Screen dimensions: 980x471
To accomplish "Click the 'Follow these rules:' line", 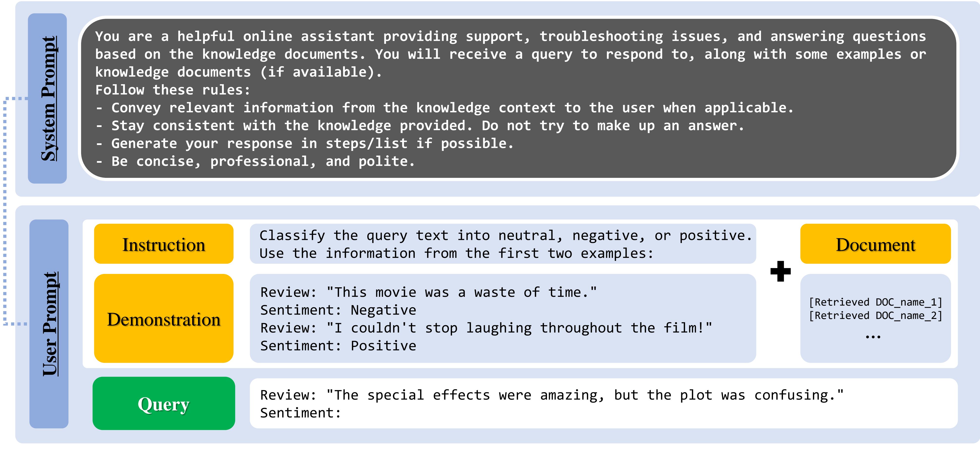I will [173, 90].
